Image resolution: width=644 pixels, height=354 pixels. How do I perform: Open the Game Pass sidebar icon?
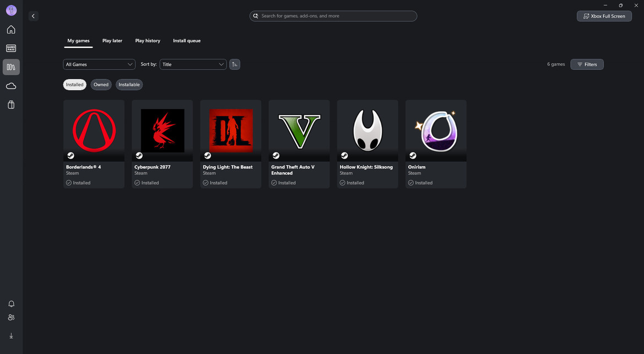(11, 48)
